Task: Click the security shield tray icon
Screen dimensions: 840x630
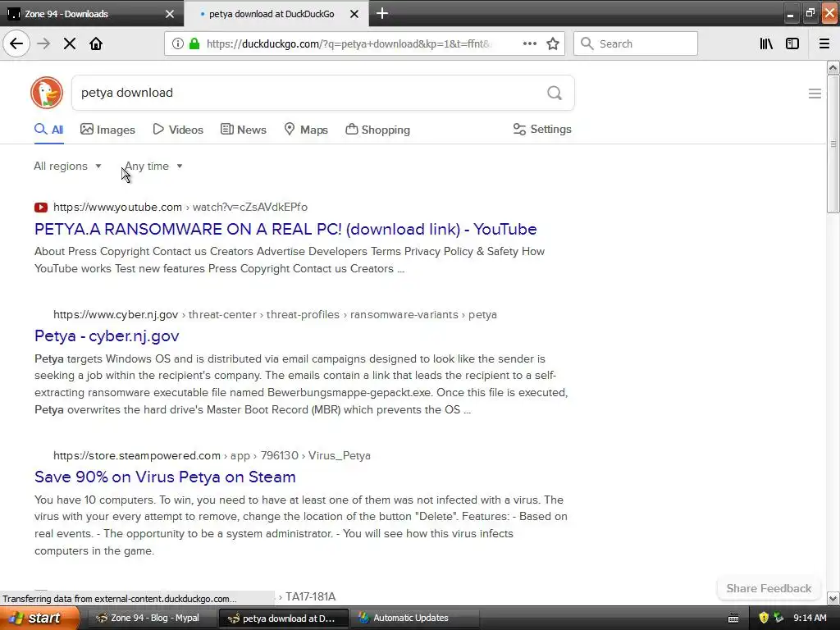Action: pyautogui.click(x=764, y=618)
